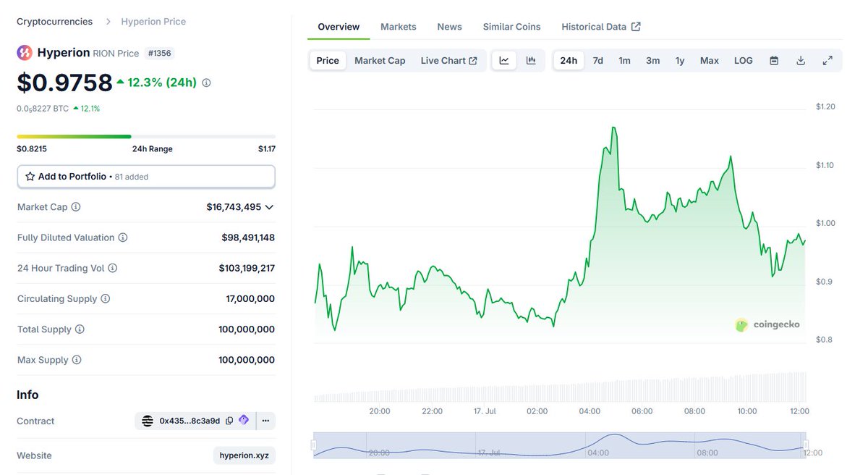Click the $103,199,217 trading volume value
The width and height of the screenshot is (868, 475).
[247, 268]
